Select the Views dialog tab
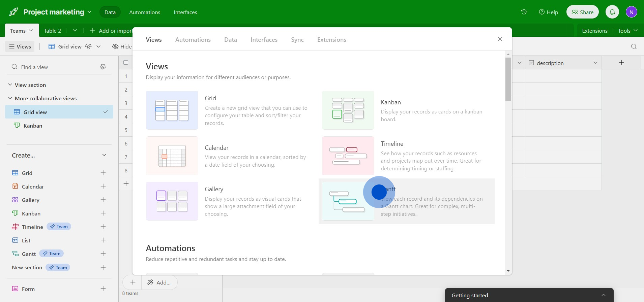 tap(154, 39)
